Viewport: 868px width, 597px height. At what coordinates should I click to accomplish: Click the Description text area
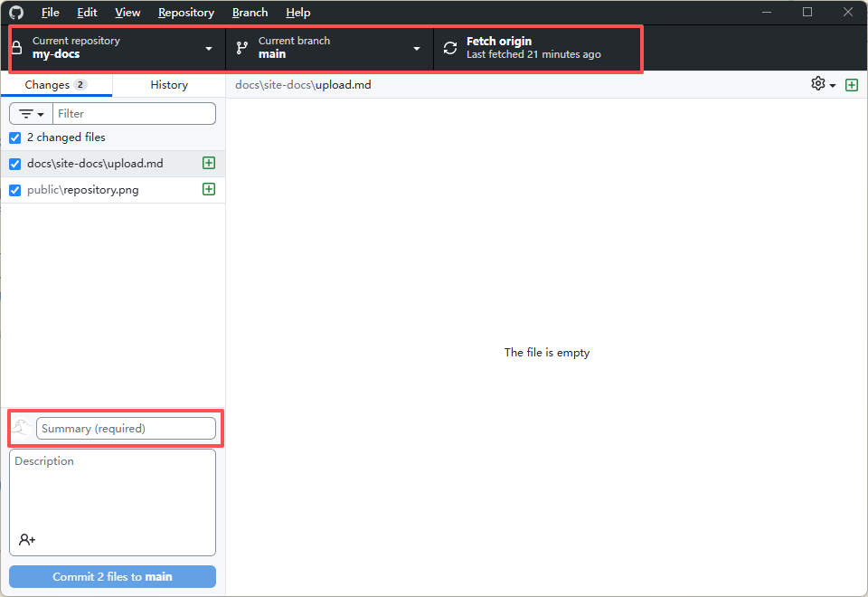click(x=112, y=493)
